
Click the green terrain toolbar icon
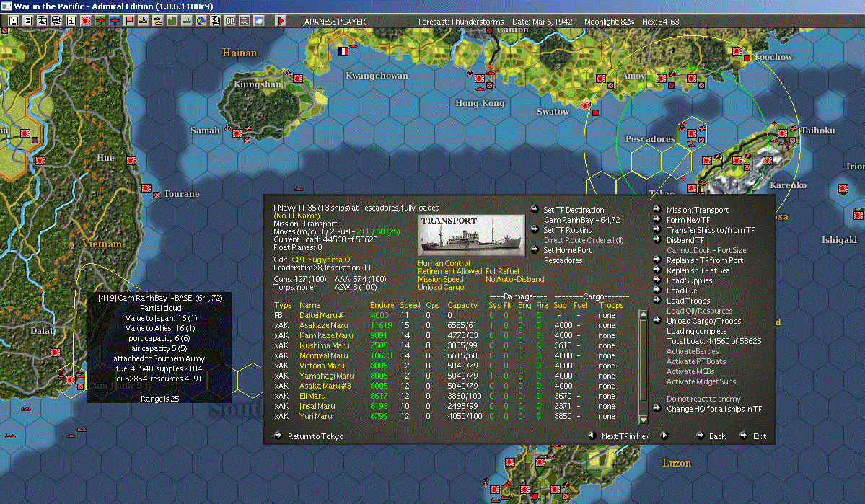coord(172,21)
